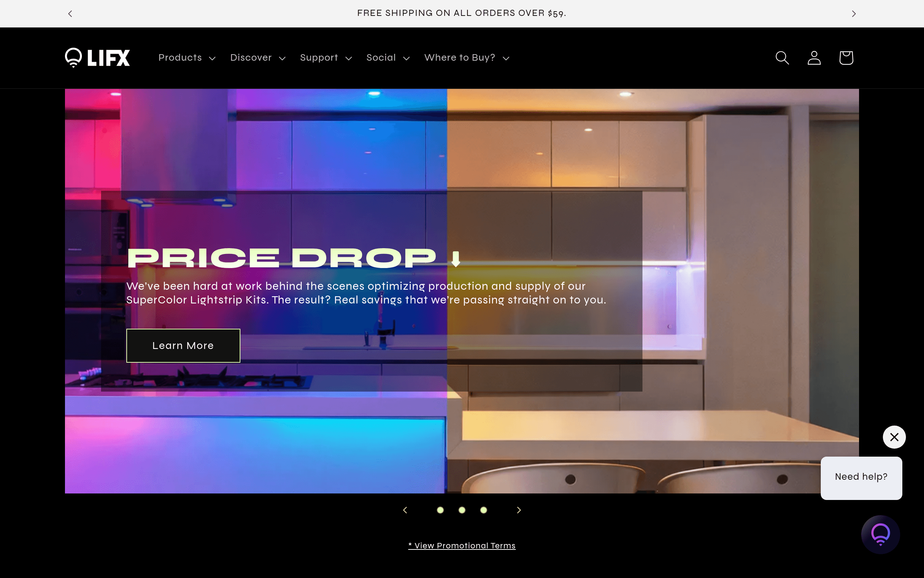Click the Learn More button

[x=183, y=346]
